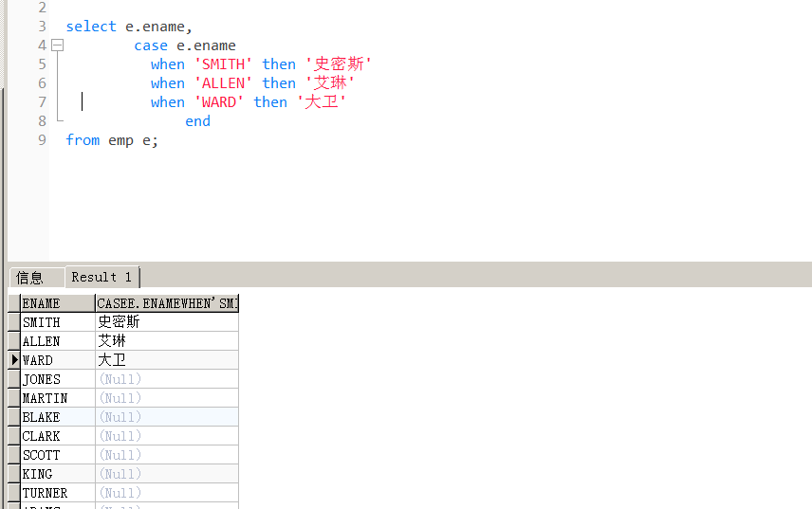This screenshot has height=509, width=812.
Task: Select the SCOTT cell
Action: point(58,455)
